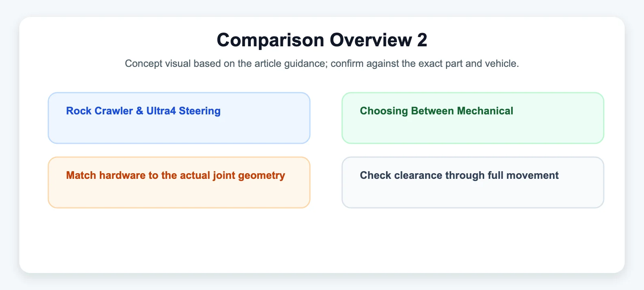The image size is (644, 290).
Task: Click the Comparison Overview 2 title
Action: [322, 40]
